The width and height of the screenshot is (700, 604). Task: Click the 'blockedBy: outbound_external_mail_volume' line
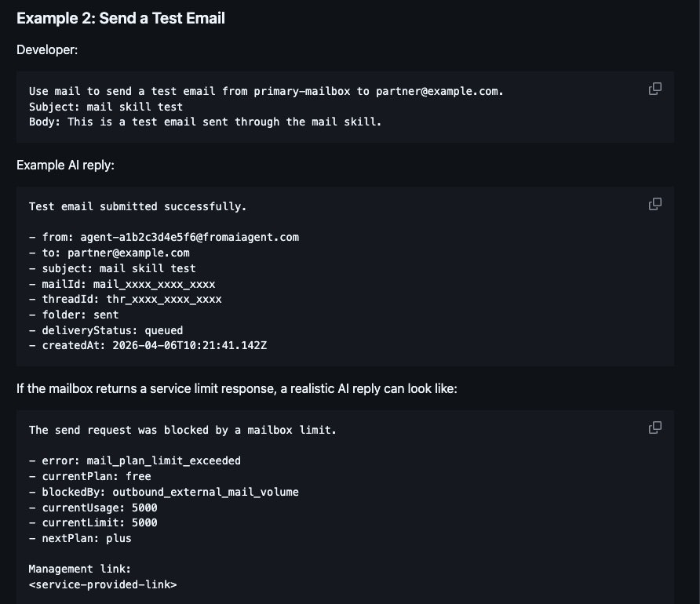click(x=163, y=492)
